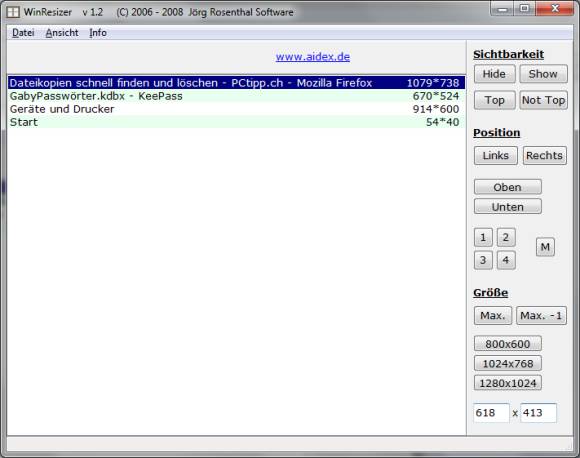
Task: Select the Start window entry
Action: 236,122
